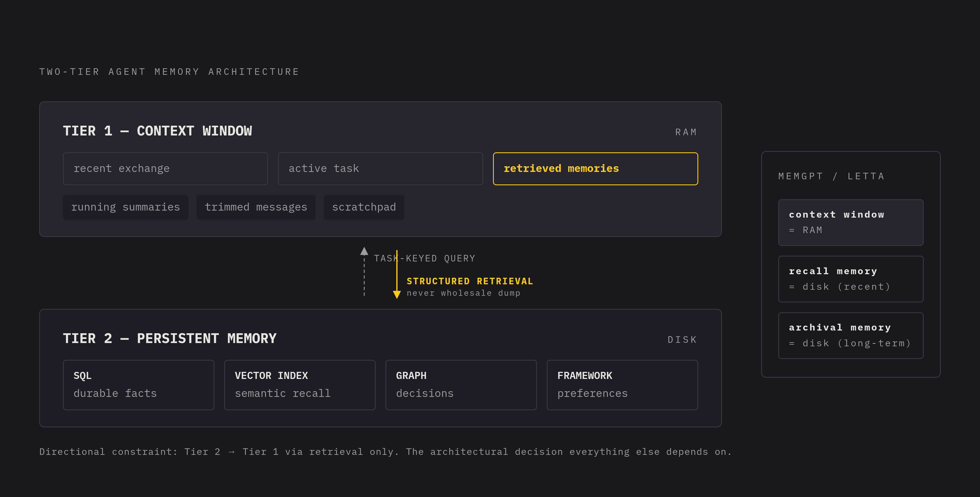Click the 'archival memory' card
The height and width of the screenshot is (497, 980).
(851, 335)
